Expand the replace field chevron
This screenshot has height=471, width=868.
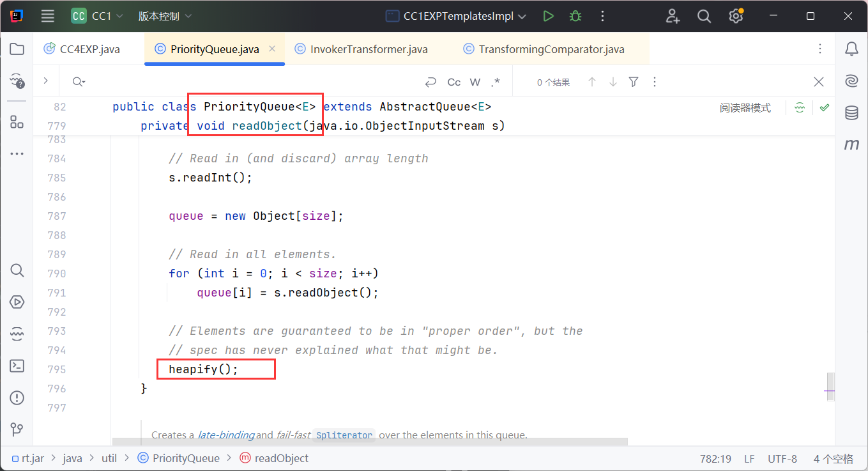pyautogui.click(x=46, y=81)
